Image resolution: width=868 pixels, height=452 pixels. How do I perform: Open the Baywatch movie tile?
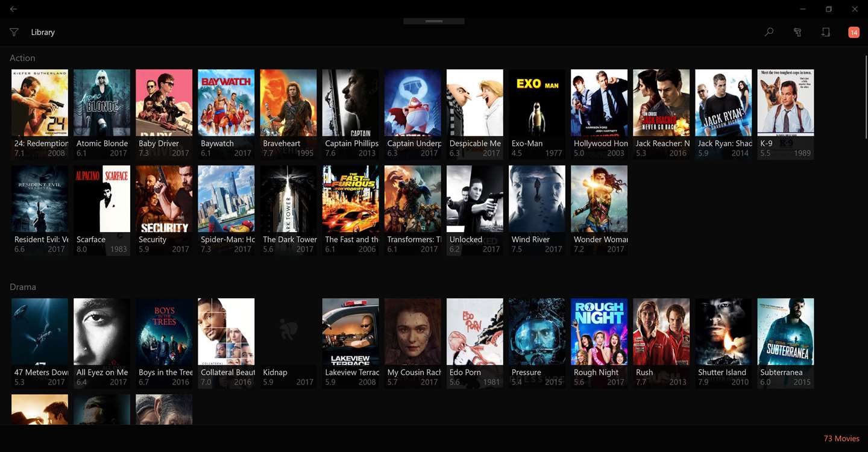click(226, 115)
